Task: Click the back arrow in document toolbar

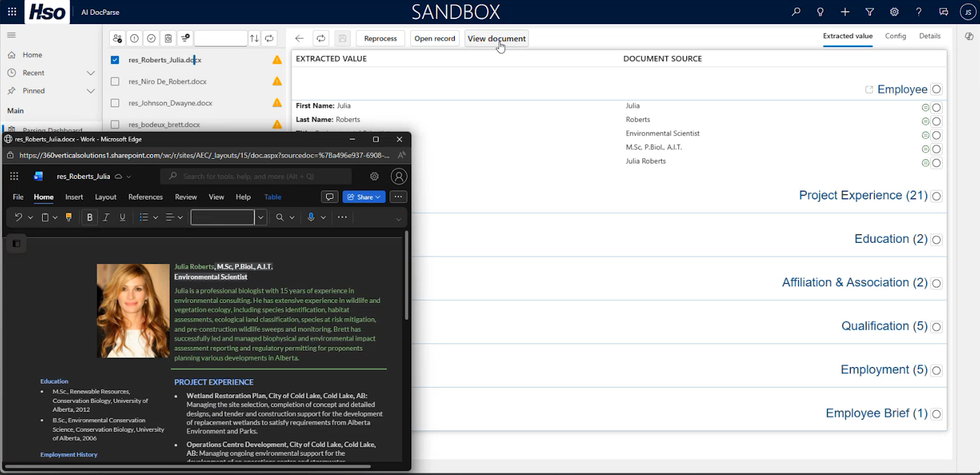Action: [299, 38]
